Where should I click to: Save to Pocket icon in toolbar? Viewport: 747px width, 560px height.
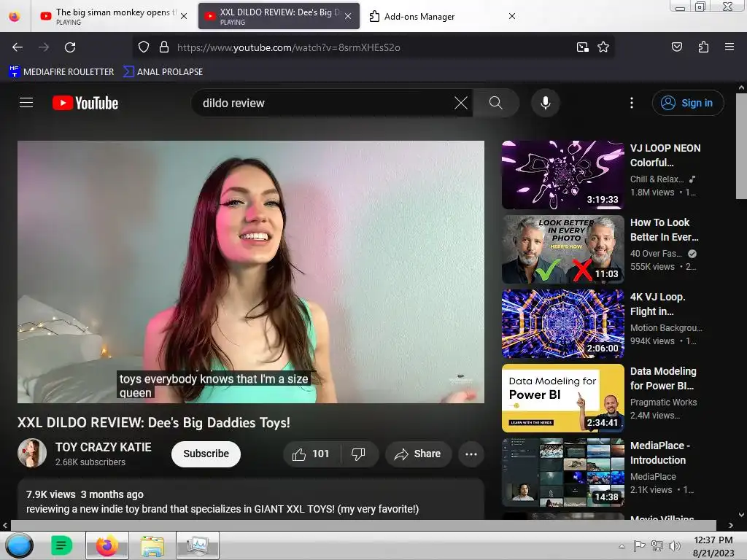[676, 47]
